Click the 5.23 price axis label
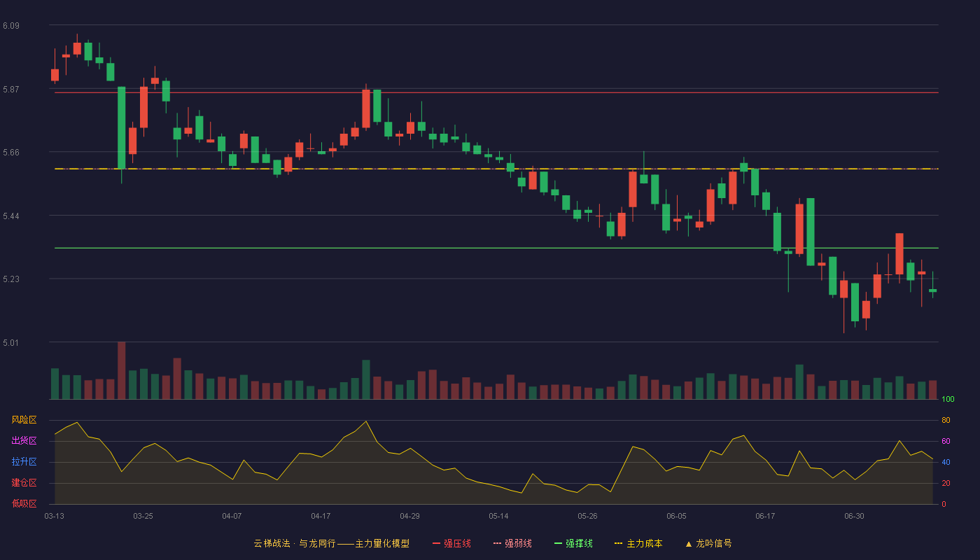Viewport: 980px width, 560px height. point(11,279)
